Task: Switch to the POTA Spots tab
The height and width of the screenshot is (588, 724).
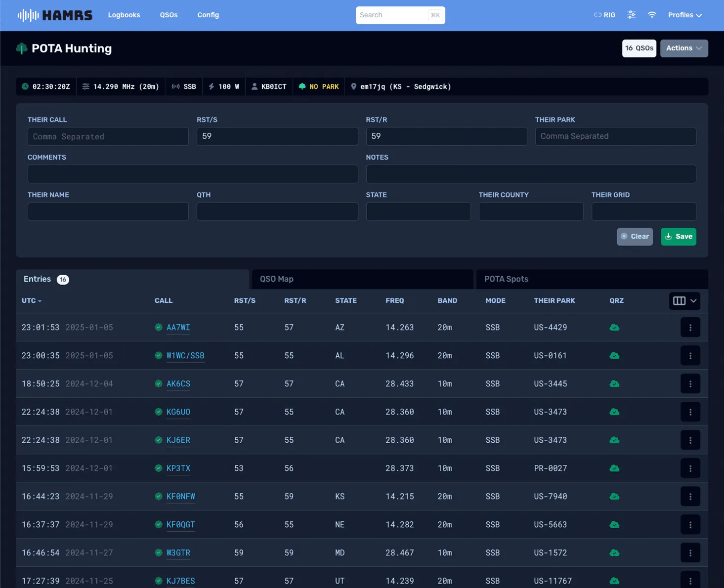Action: tap(592, 279)
